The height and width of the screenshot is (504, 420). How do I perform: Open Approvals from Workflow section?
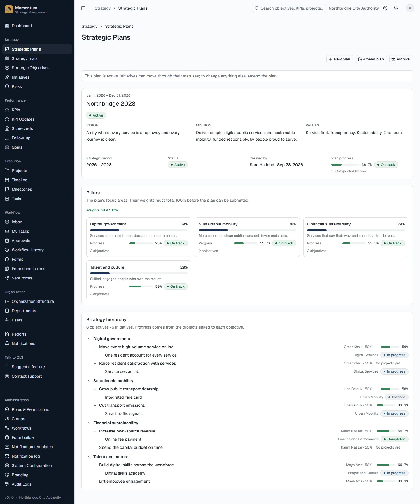(37, 241)
